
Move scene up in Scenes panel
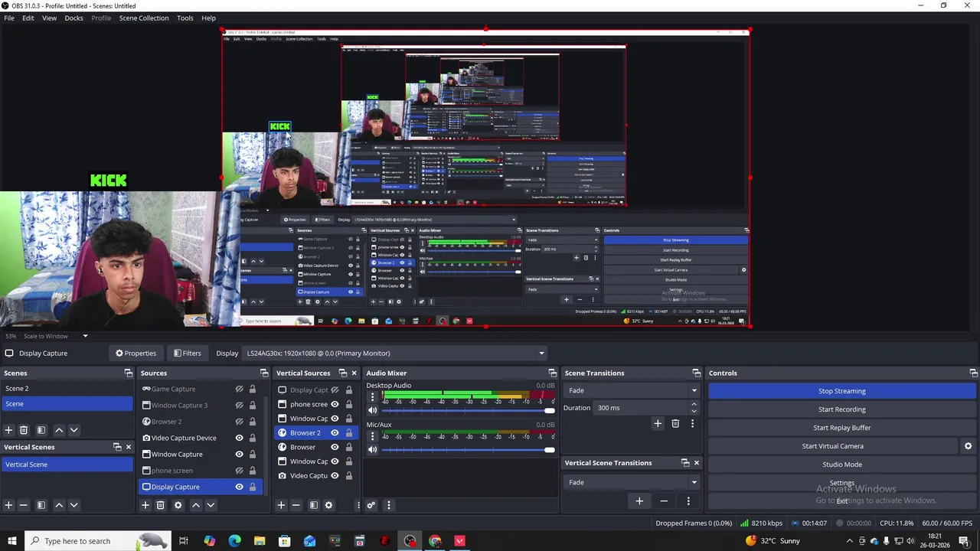pyautogui.click(x=59, y=430)
